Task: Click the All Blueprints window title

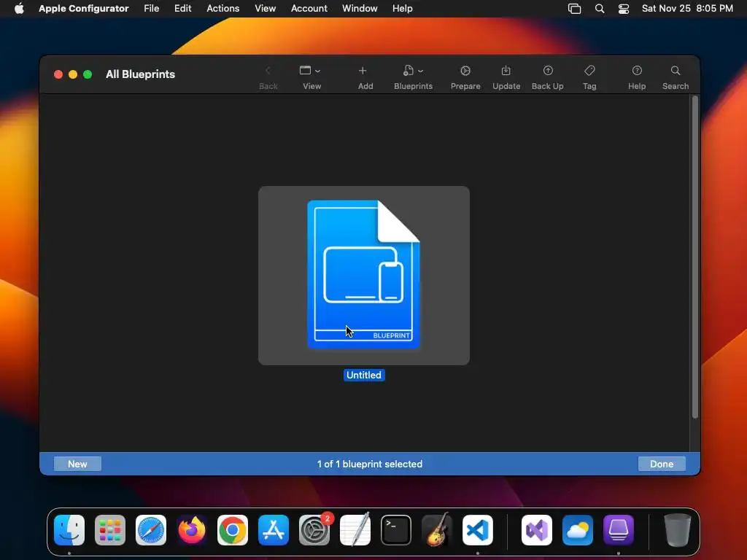Action: [141, 74]
